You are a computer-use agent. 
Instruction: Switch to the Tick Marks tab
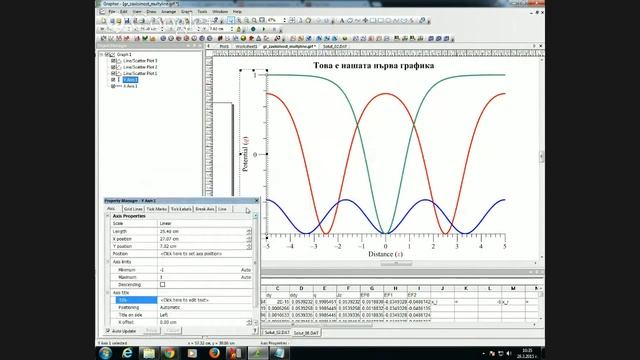tap(157, 209)
